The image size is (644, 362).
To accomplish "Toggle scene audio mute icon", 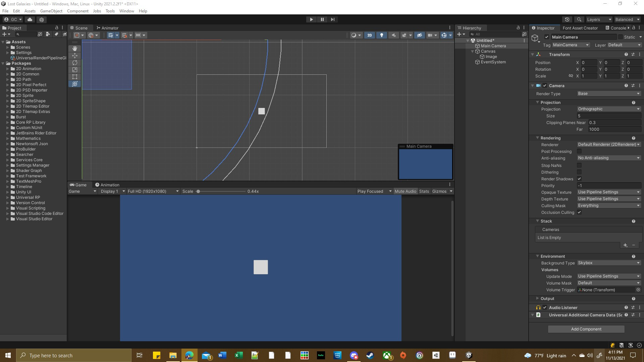I will pyautogui.click(x=394, y=35).
